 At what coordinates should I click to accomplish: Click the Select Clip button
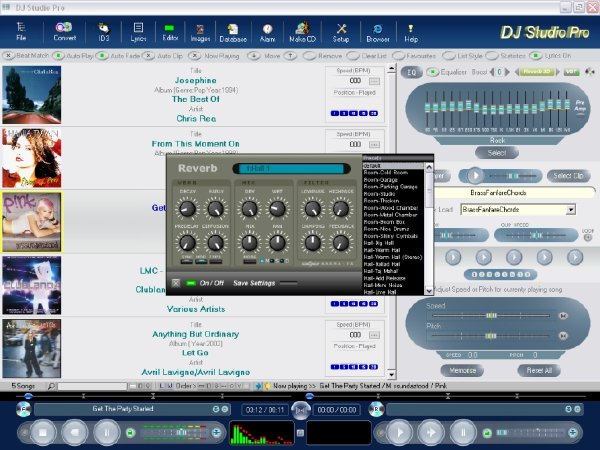[568, 176]
